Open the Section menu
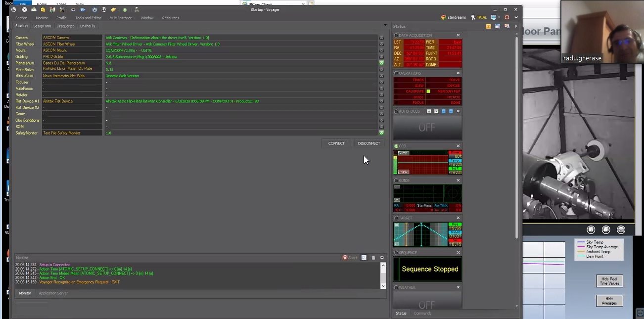Screen dimensions: 644x319 pos(21,18)
